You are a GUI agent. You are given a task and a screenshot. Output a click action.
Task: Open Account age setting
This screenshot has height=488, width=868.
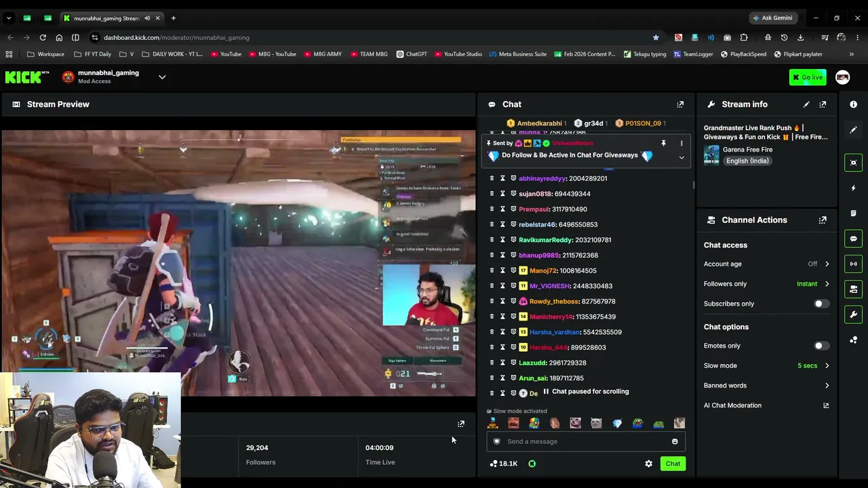click(x=766, y=264)
